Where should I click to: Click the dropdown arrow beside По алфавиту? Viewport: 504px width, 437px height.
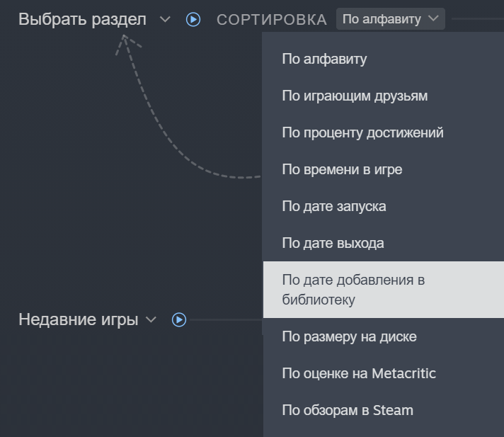pyautogui.click(x=433, y=19)
